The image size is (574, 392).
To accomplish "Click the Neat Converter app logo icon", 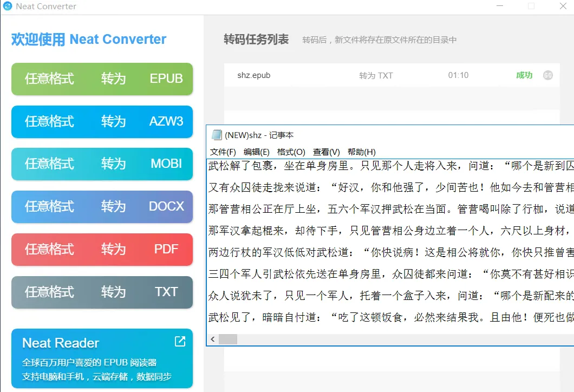I will pyautogui.click(x=8, y=6).
